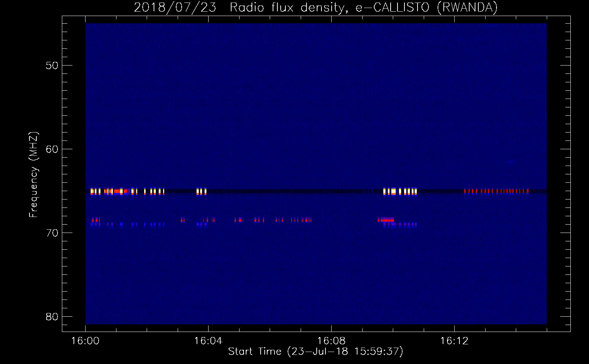The height and width of the screenshot is (364, 589).
Task: Click the 80 MHz frequency tick label
Action: 52,317
